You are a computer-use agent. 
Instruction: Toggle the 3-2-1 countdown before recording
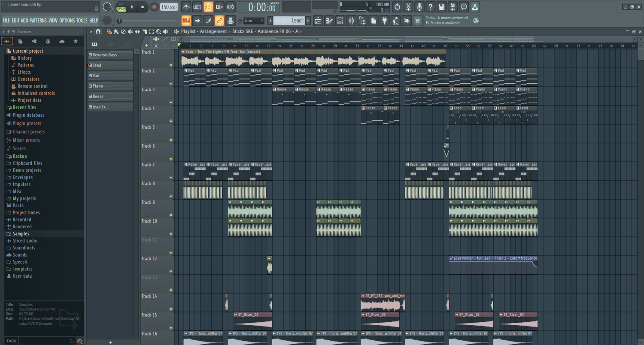pyautogui.click(x=208, y=7)
